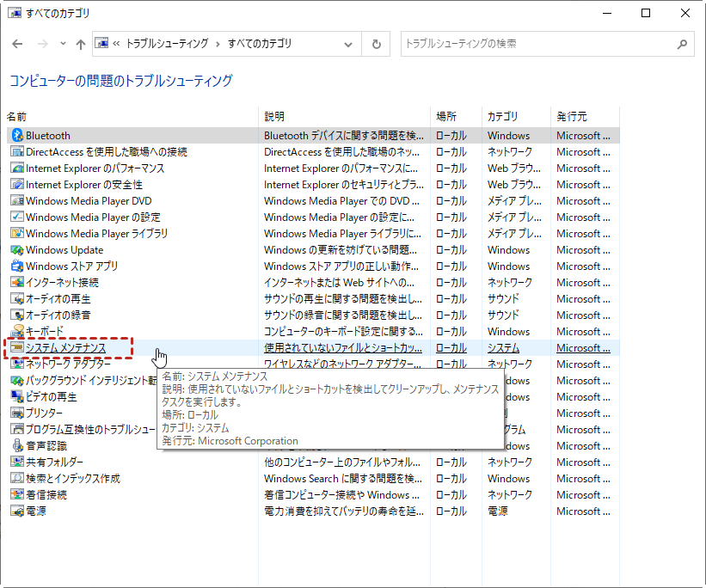706x588 pixels.
Task: Click the ネットワーク アダプター icon
Action: pos(17,364)
